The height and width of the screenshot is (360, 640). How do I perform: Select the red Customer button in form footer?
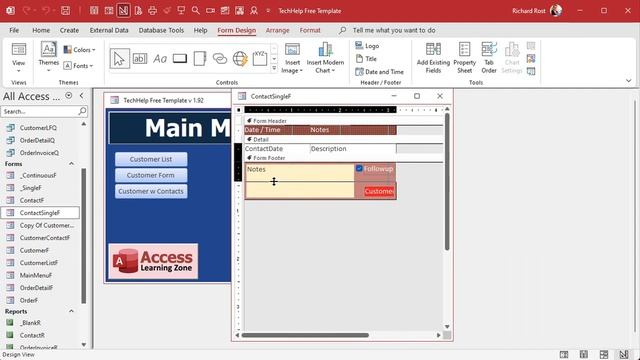379,191
